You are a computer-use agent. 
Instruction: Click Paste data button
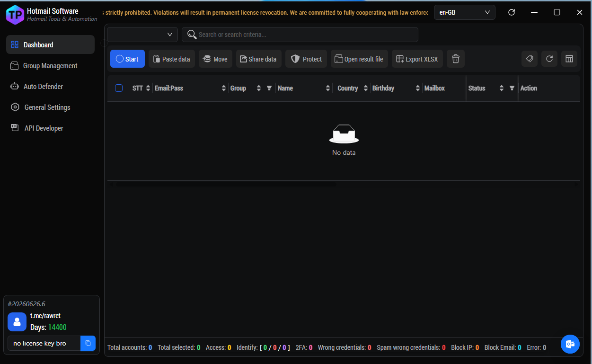click(172, 59)
